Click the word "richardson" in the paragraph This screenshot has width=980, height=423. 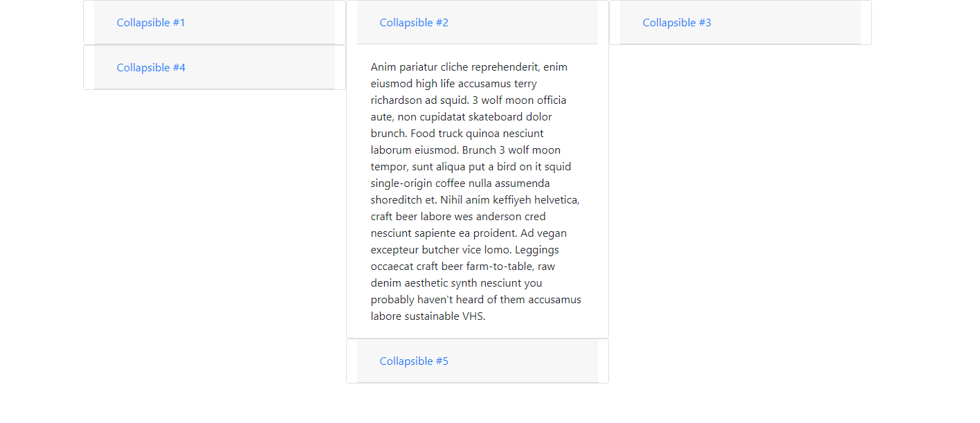tap(397, 100)
